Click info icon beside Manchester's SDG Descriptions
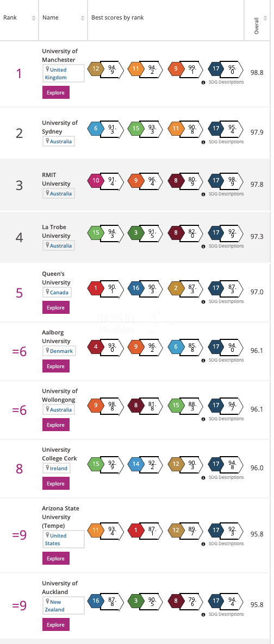The image size is (274, 644). (x=203, y=82)
